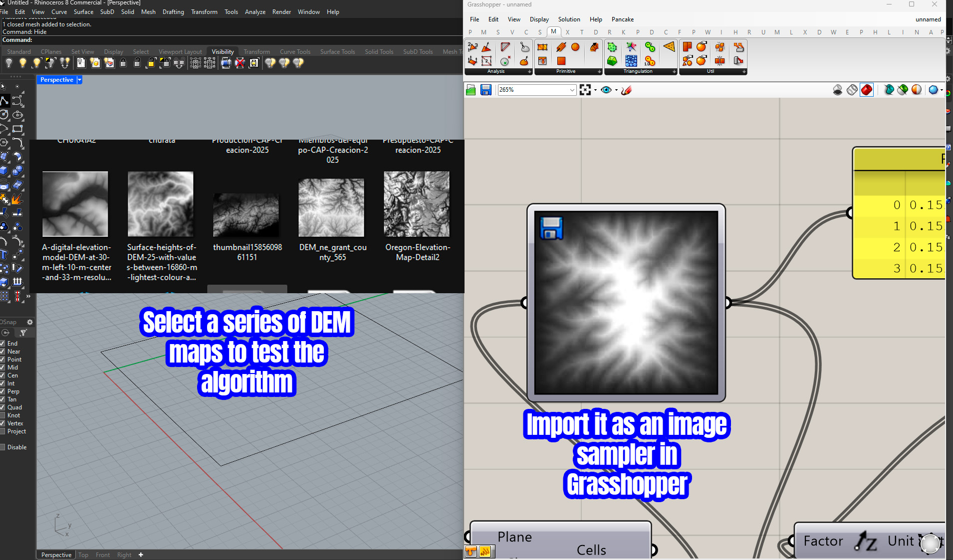The image size is (953, 560).
Task: Open the Grasshopper Pancake menu
Action: (x=623, y=19)
